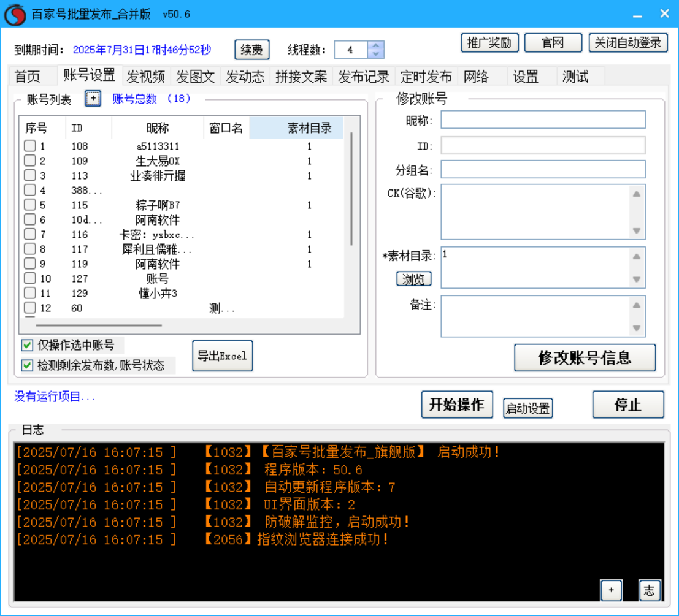Go to the 发动态 tab

[245, 77]
